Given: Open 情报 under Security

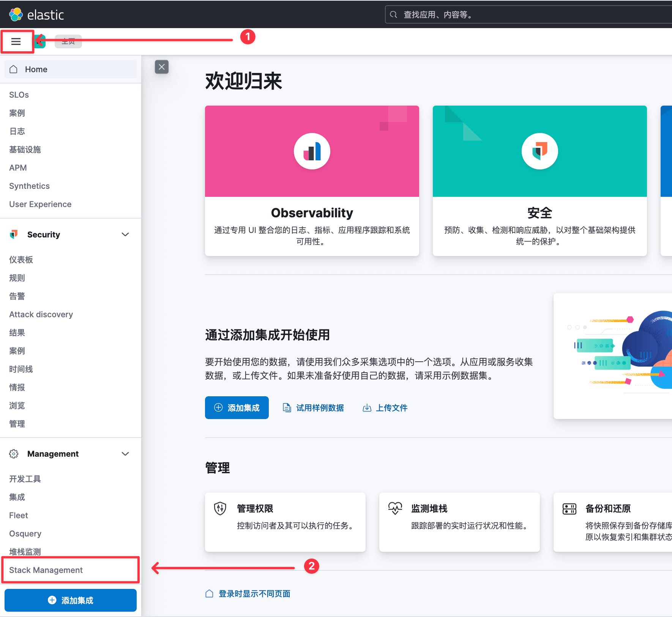Looking at the screenshot, I should tap(17, 388).
